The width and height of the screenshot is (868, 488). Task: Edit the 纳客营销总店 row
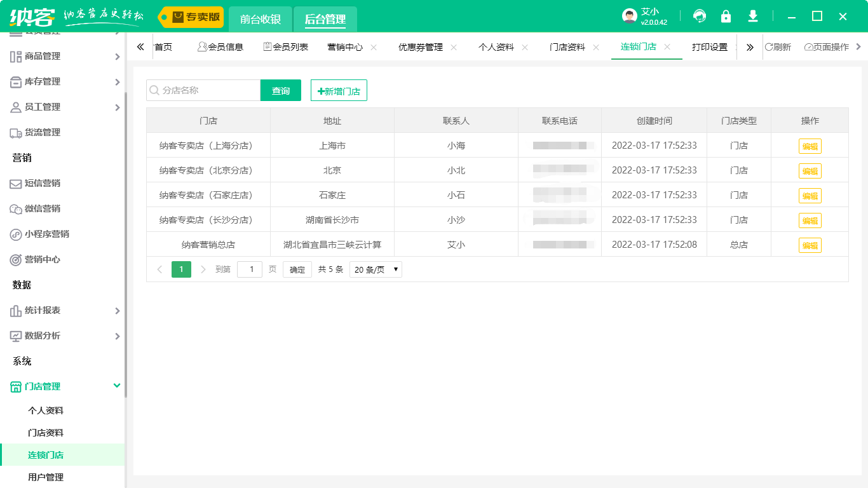(x=810, y=245)
